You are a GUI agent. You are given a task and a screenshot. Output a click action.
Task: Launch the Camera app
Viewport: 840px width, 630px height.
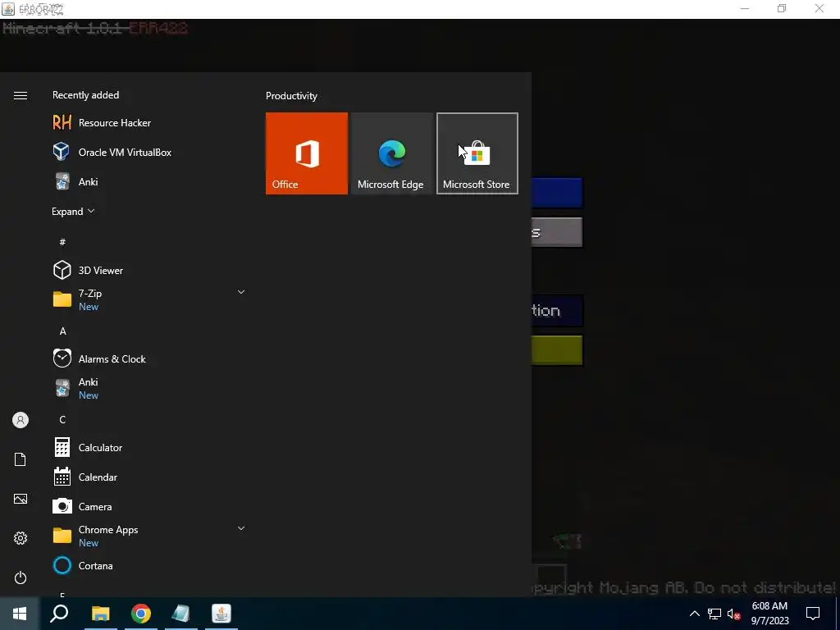pos(148,506)
